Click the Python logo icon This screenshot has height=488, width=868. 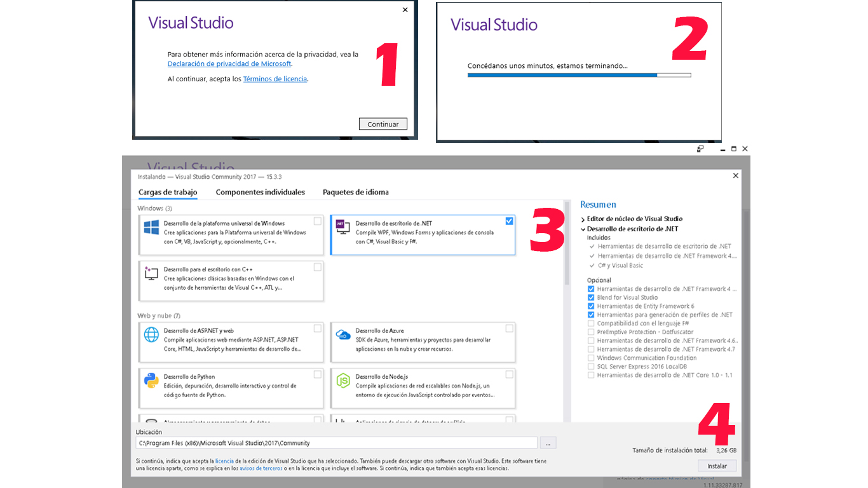(x=151, y=381)
